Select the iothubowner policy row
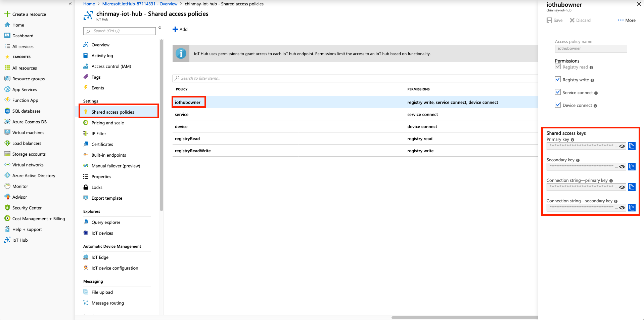The image size is (644, 320). 355,102
